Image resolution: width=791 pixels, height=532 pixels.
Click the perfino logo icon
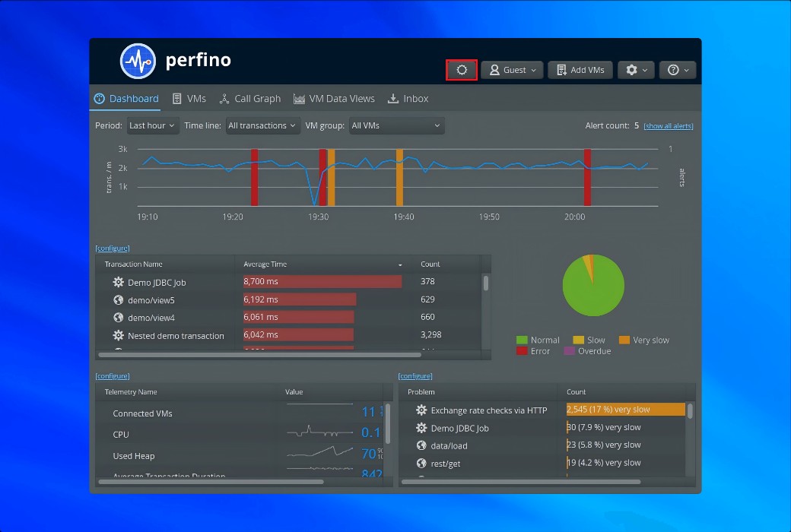[x=138, y=61]
